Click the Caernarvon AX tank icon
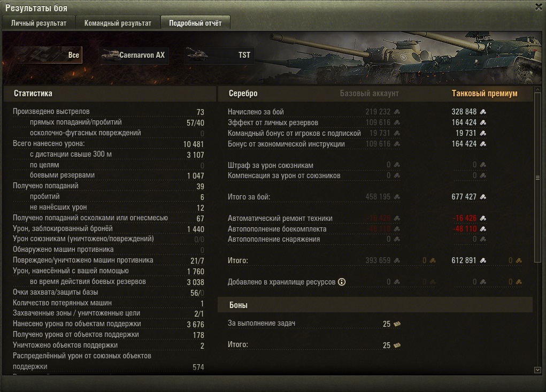 110,55
